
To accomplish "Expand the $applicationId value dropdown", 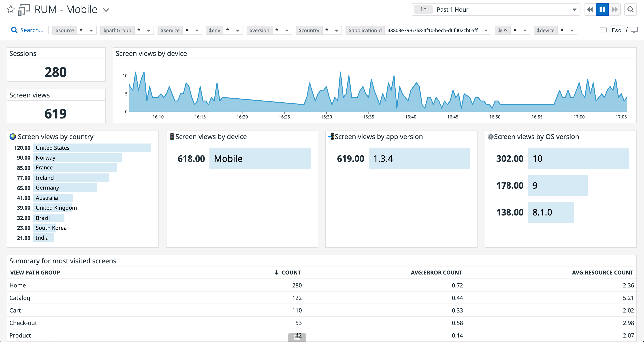I will click(486, 30).
